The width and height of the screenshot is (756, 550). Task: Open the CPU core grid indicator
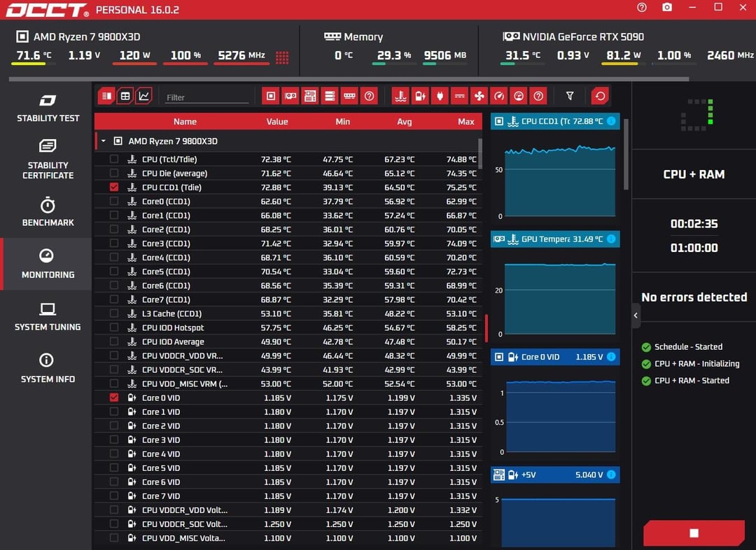click(x=282, y=57)
